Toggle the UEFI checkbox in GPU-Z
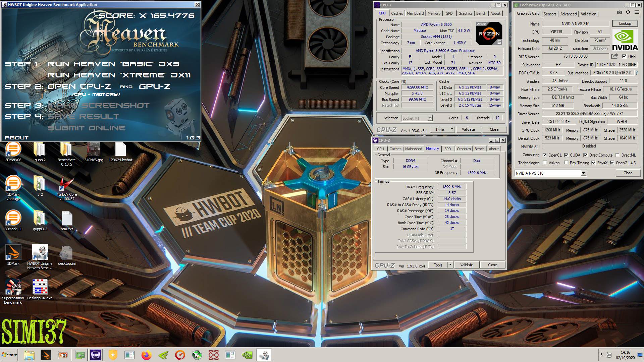Viewport: 644px width, 362px height. pos(624,56)
